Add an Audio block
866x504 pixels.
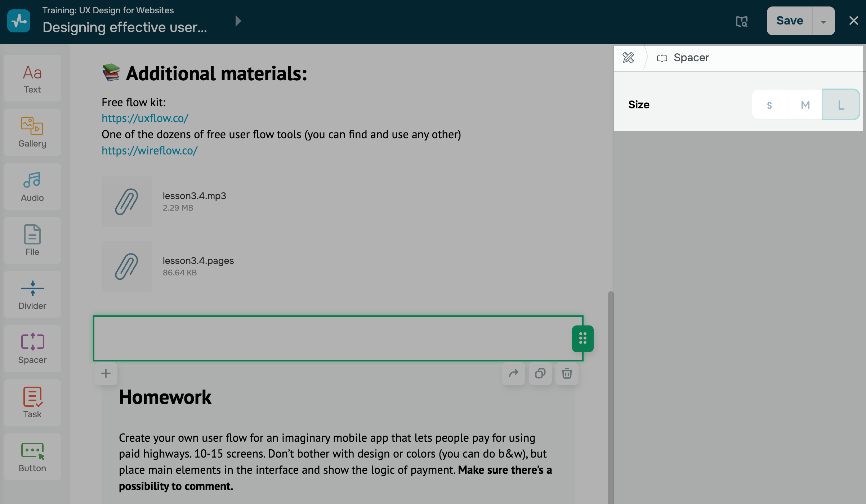[32, 186]
